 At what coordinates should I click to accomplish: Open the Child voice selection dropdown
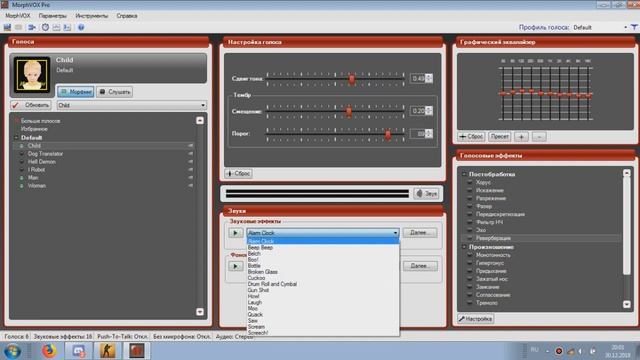coord(131,105)
